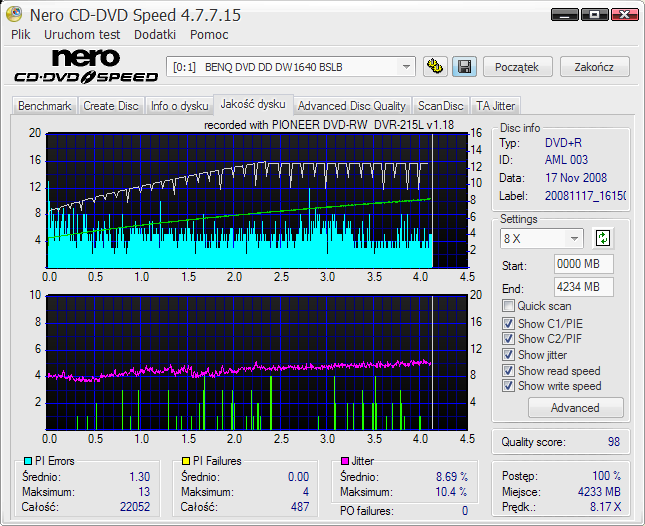Disable Show jitter option
Image resolution: width=645 pixels, height=526 pixels.
pos(508,355)
